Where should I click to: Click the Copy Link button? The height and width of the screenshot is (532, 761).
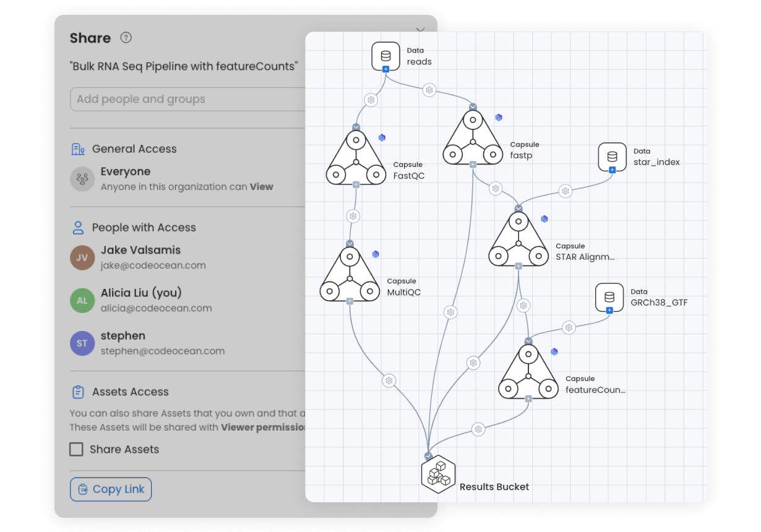111,489
